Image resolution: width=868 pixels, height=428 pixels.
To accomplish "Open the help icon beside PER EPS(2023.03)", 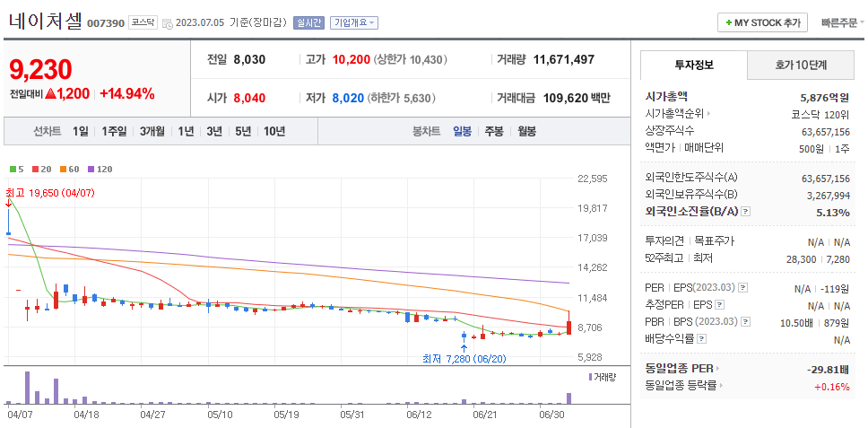I will [x=743, y=288].
